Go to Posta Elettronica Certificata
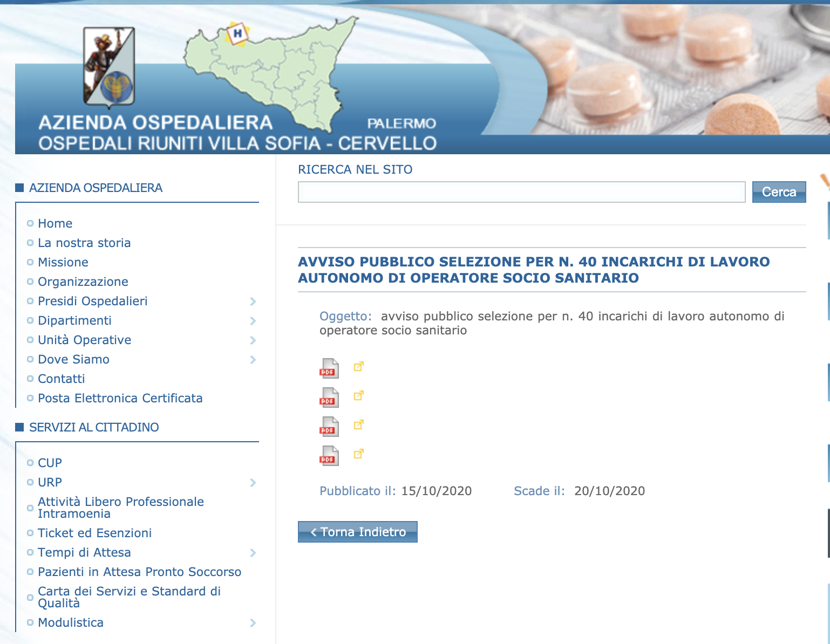This screenshot has width=830, height=644. (120, 398)
